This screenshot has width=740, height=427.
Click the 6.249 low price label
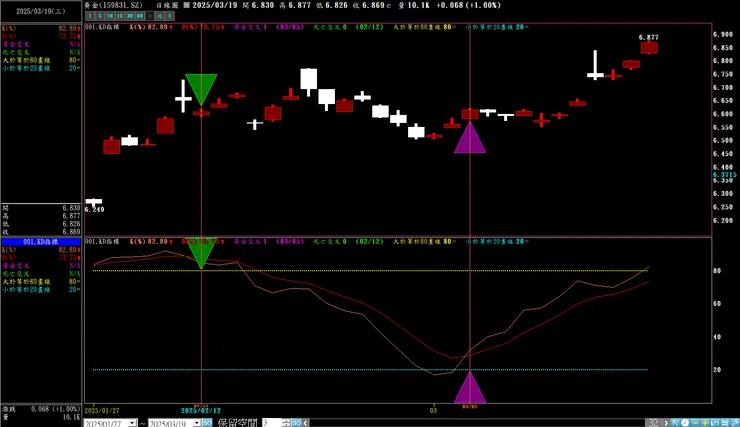tap(94, 209)
